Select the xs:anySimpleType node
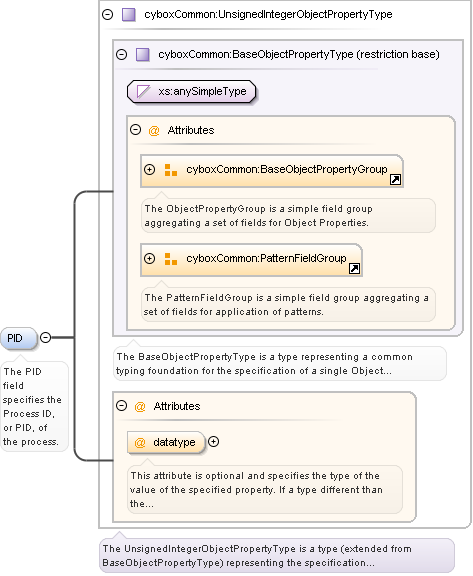The width and height of the screenshot is (473, 576). pos(191,91)
